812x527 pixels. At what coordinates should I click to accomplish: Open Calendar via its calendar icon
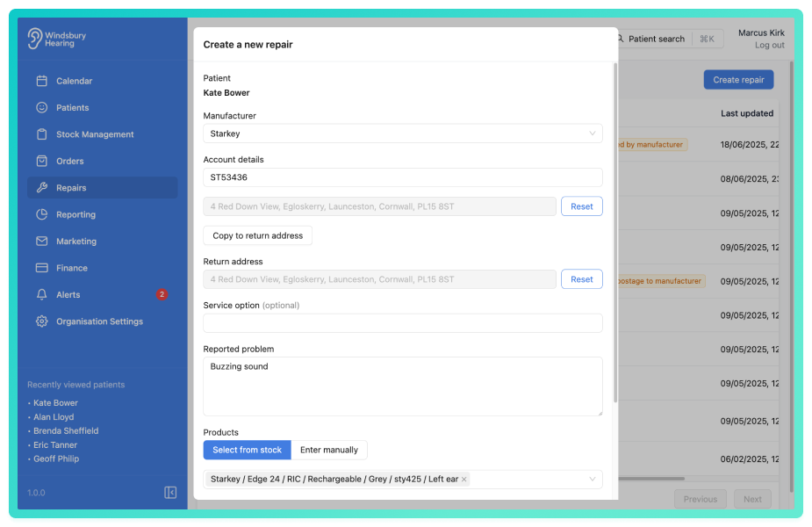pos(42,81)
